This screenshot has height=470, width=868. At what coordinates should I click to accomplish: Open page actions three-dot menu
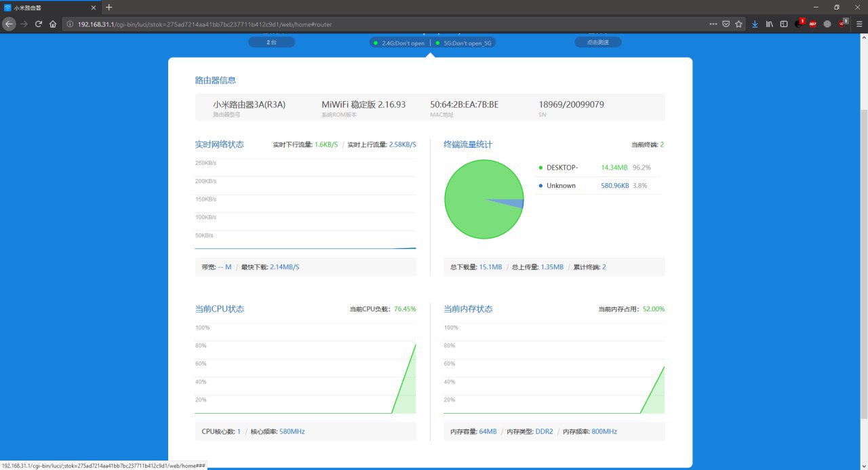pos(713,24)
